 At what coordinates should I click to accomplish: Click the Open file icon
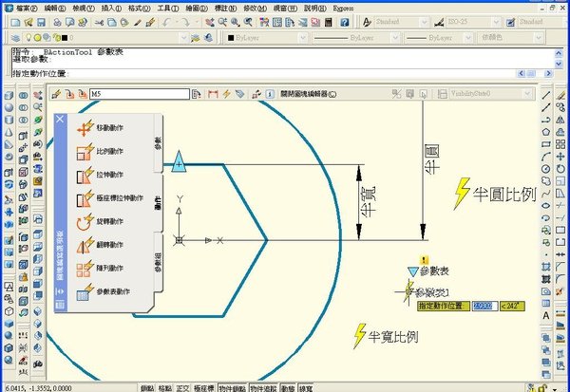[x=28, y=23]
